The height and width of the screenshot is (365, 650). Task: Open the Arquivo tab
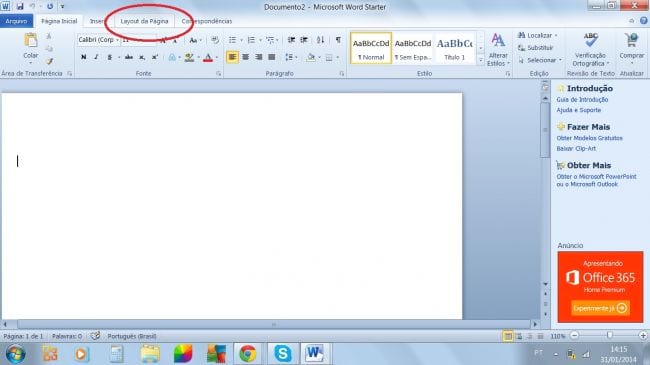pyautogui.click(x=16, y=21)
